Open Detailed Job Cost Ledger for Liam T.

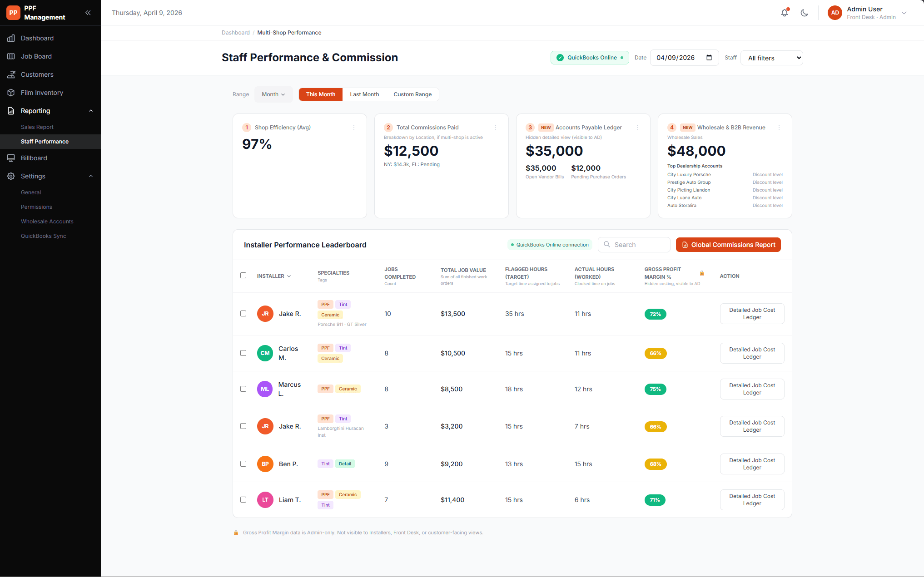tap(752, 499)
